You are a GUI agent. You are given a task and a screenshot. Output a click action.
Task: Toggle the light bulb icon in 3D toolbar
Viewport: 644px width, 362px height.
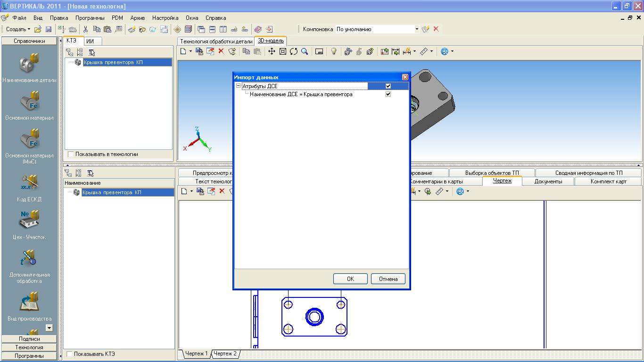(334, 51)
